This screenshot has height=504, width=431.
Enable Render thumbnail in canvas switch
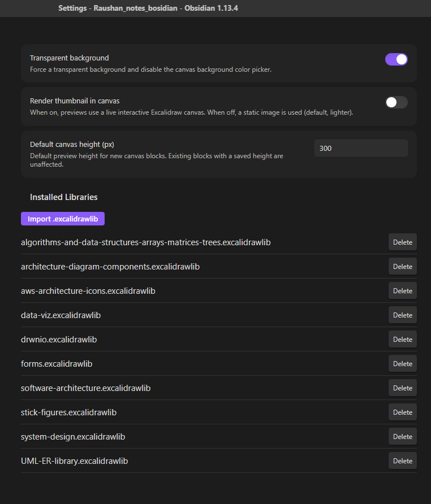point(396,102)
